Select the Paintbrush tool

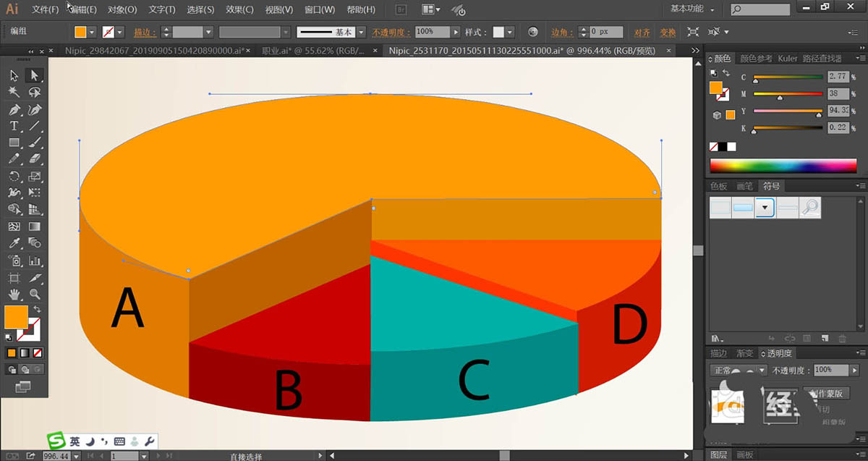click(34, 143)
